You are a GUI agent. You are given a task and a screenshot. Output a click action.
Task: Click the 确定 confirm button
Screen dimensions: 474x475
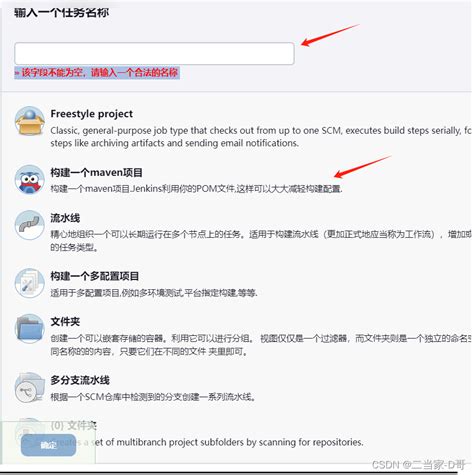(x=48, y=445)
